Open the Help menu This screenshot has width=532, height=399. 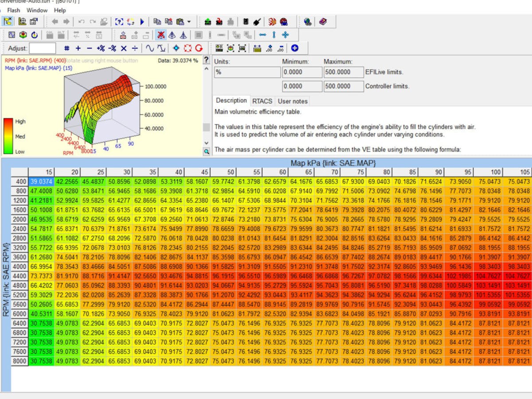pos(60,10)
